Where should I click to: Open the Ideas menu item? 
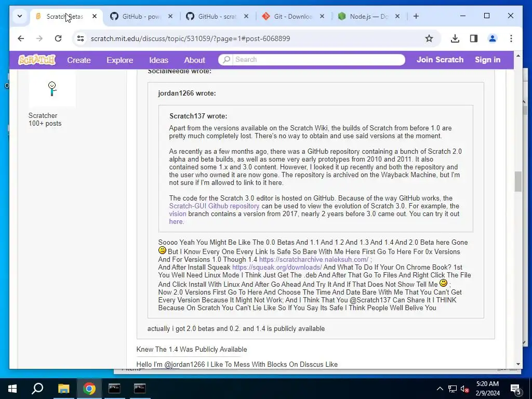[158, 60]
